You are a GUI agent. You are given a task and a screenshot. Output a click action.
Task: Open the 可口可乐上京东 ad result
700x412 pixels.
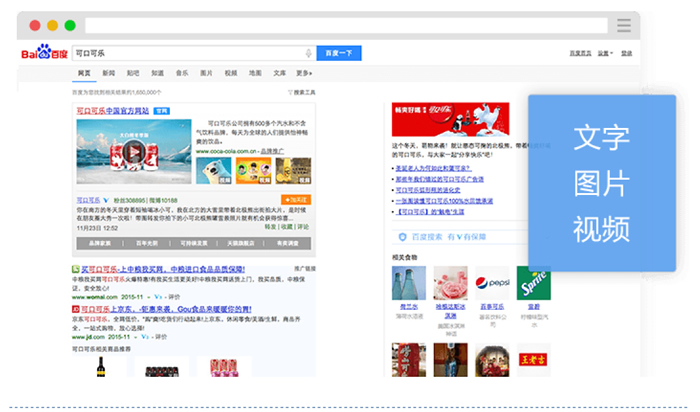[167, 309]
